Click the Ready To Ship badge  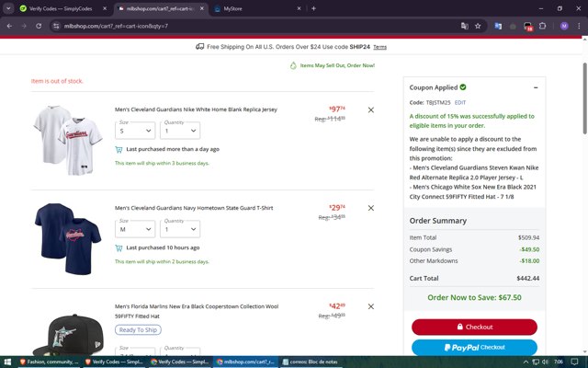point(138,329)
